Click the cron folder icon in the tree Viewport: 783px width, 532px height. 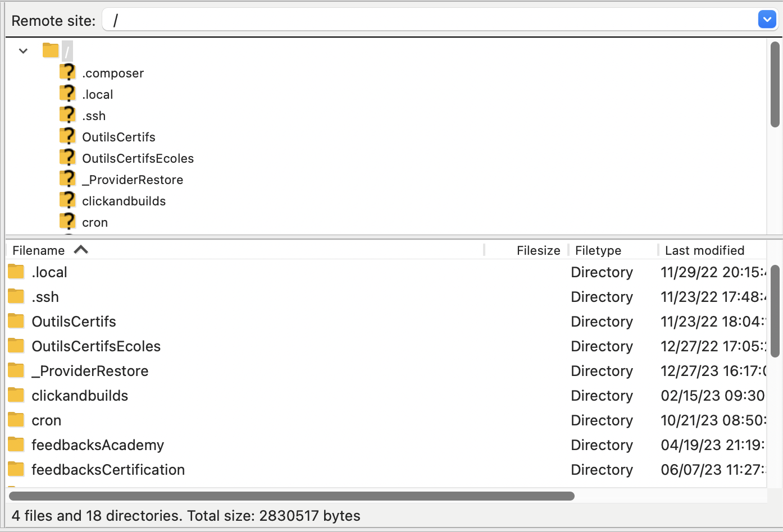67,221
